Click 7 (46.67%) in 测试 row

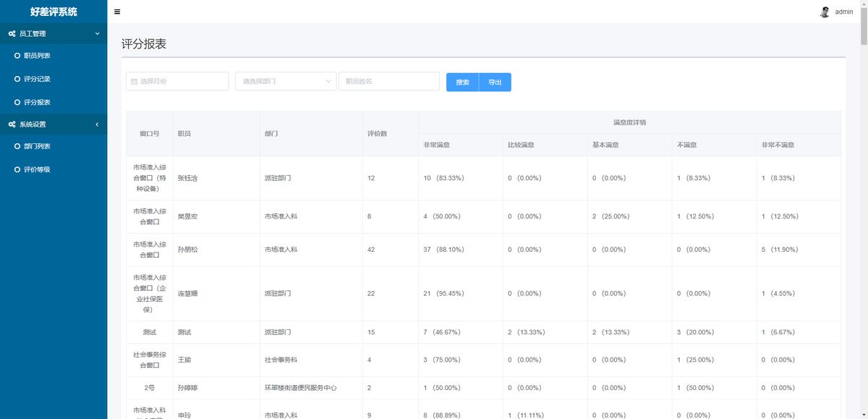442,332
